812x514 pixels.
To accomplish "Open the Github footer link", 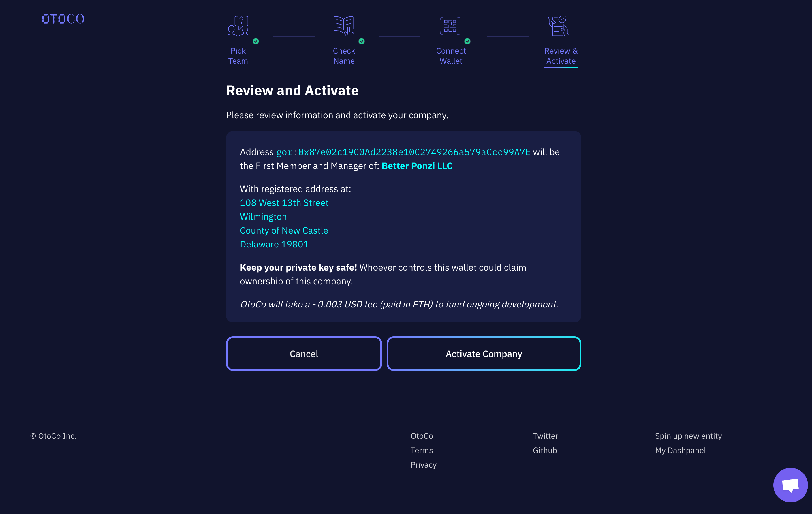I will click(545, 450).
